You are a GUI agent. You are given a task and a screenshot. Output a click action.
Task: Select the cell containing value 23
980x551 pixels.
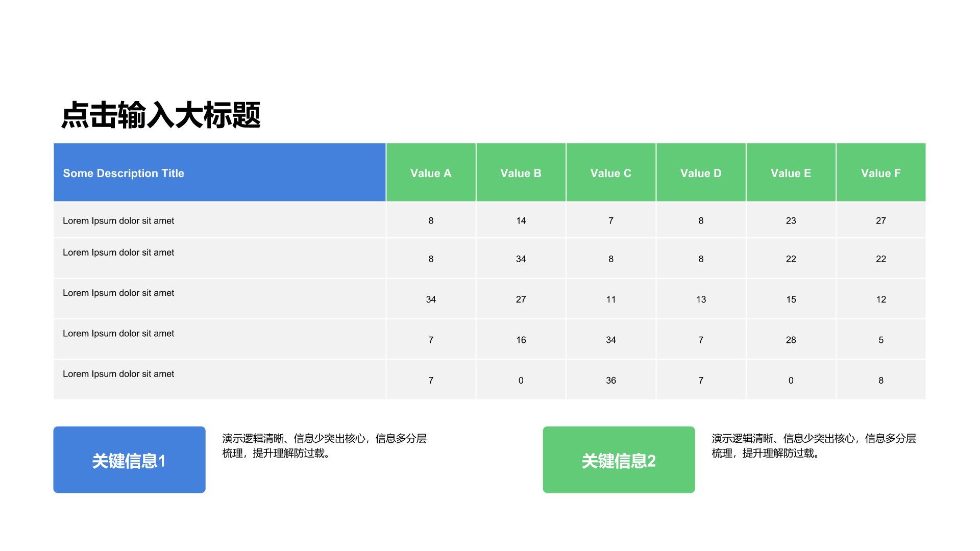pyautogui.click(x=791, y=220)
